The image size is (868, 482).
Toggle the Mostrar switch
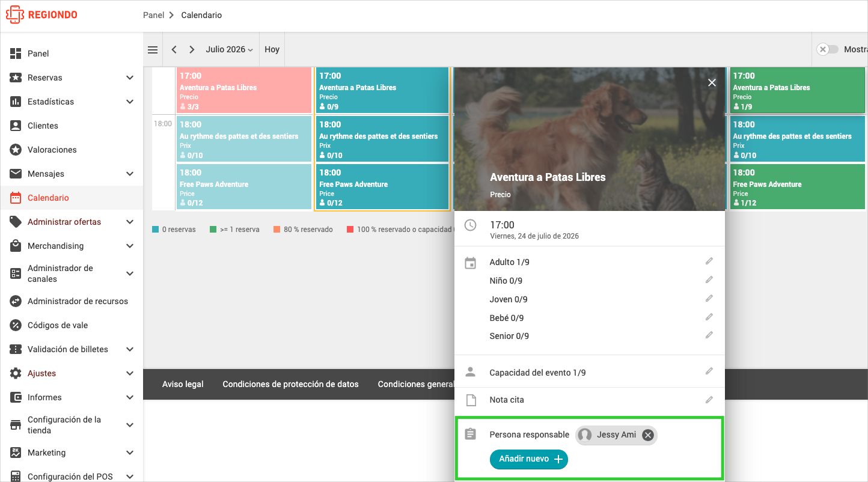(828, 50)
